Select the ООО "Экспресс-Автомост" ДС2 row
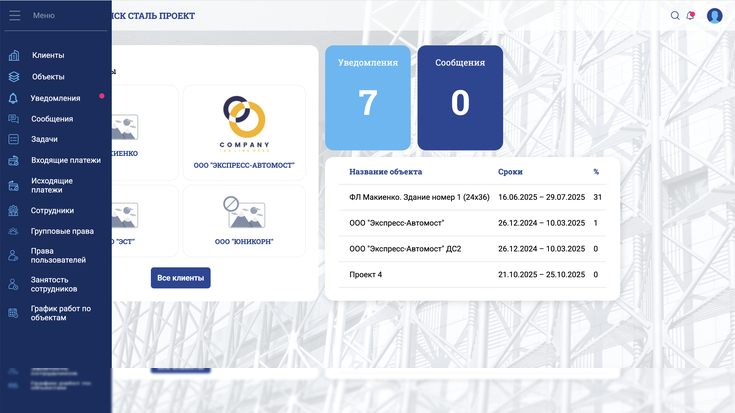 [472, 249]
